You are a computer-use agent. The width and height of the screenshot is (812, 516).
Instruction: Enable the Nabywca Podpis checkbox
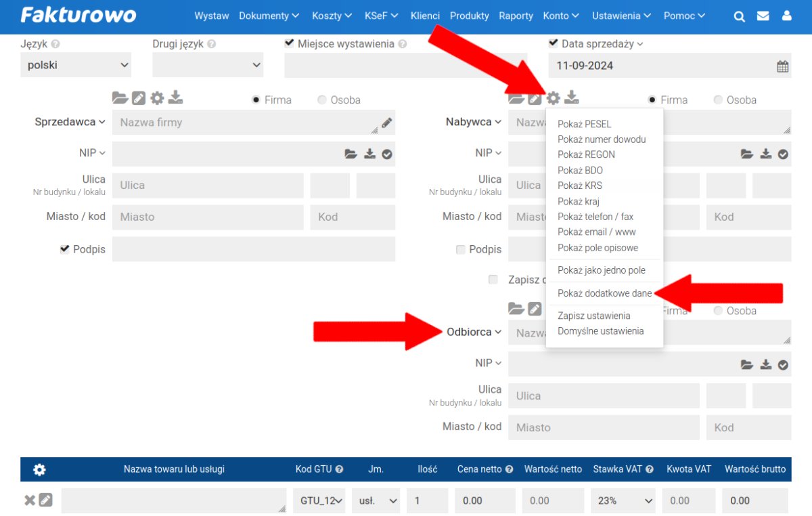coord(461,249)
